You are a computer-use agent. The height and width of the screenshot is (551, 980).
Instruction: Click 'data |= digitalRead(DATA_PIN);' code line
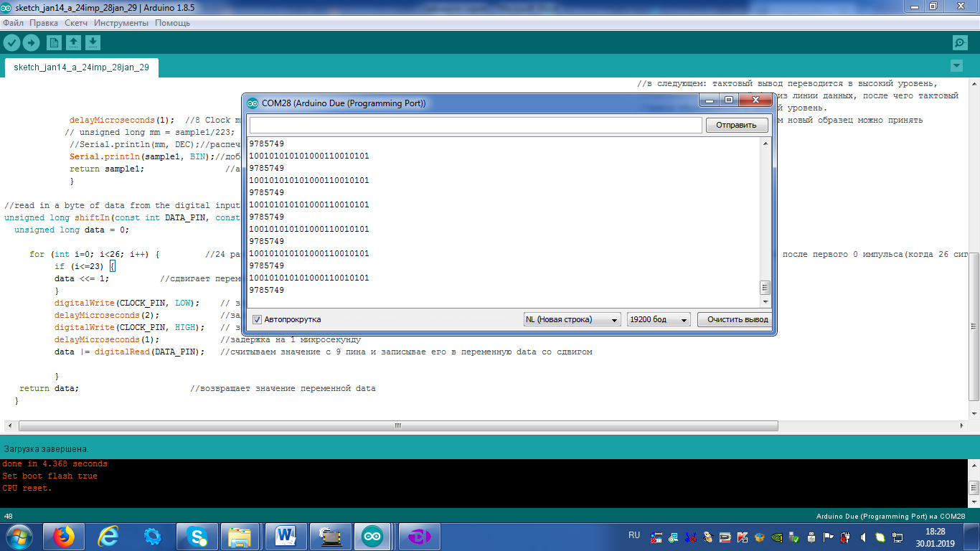(x=130, y=352)
